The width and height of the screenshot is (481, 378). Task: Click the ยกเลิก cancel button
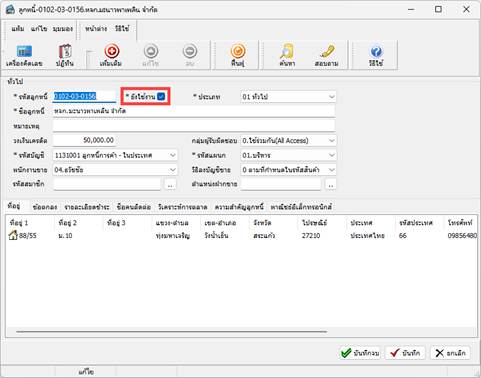tap(450, 353)
